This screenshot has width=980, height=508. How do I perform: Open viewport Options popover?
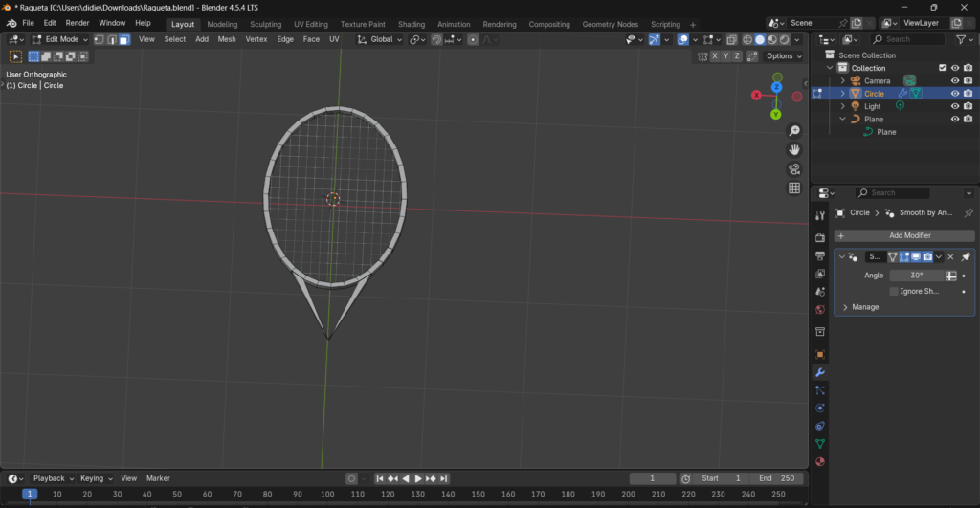(784, 56)
